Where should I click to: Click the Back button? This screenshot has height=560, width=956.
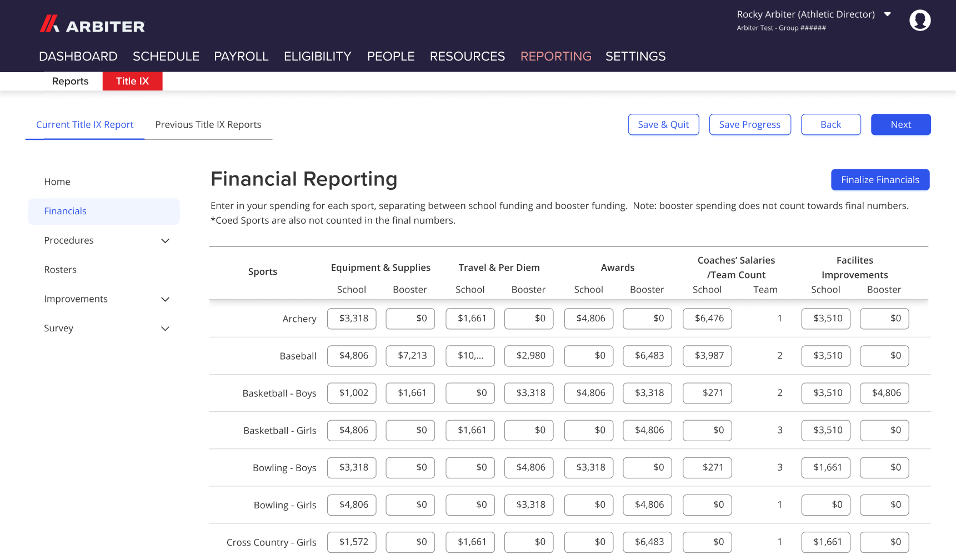[831, 124]
